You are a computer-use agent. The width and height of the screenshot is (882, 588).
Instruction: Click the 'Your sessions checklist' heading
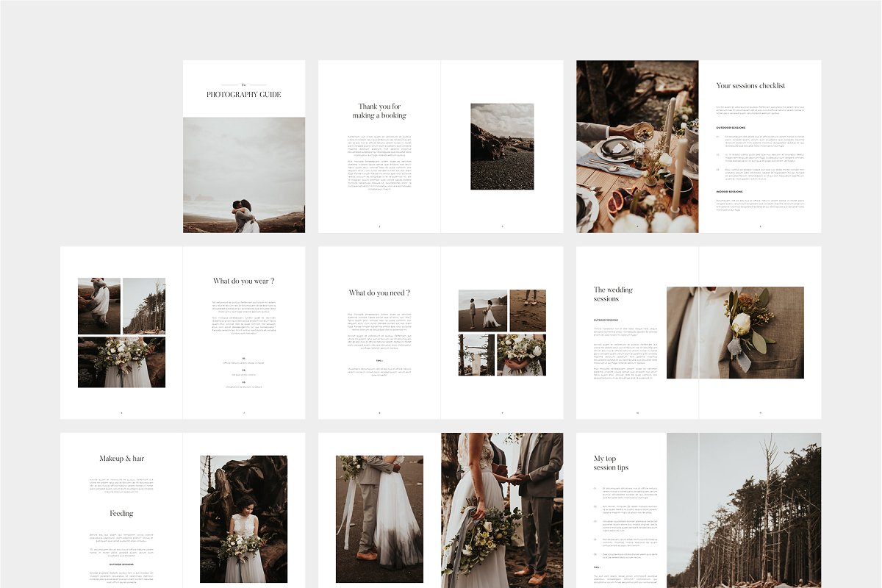(x=750, y=85)
